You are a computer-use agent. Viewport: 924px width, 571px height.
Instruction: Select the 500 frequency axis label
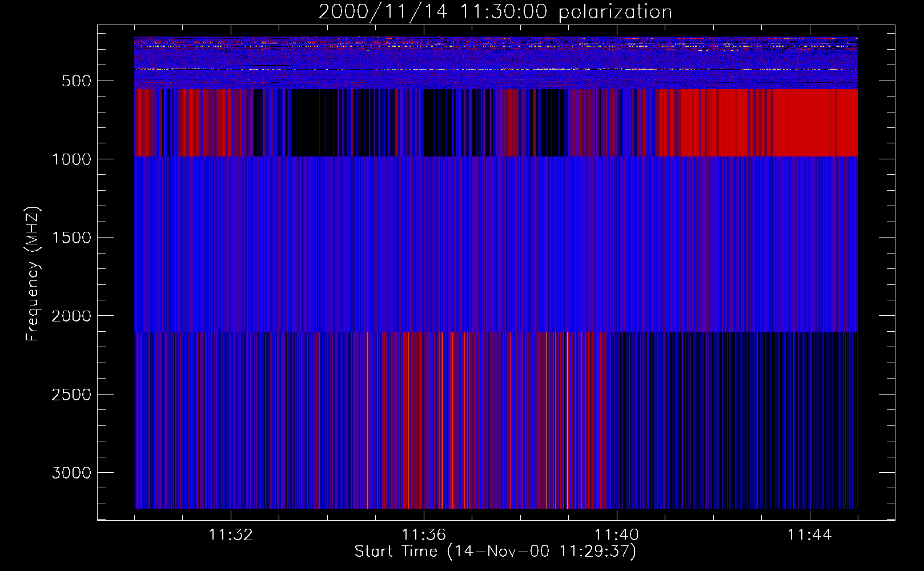point(77,81)
